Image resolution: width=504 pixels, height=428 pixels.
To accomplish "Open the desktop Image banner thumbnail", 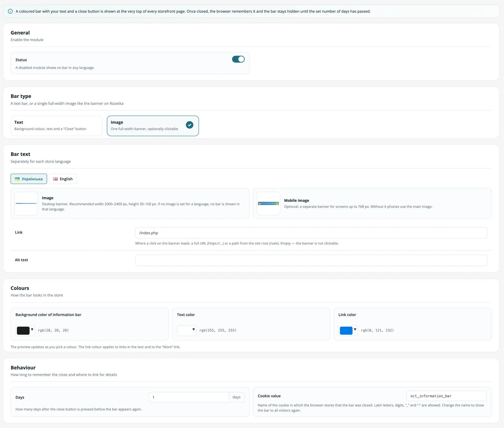I will pyautogui.click(x=26, y=204).
